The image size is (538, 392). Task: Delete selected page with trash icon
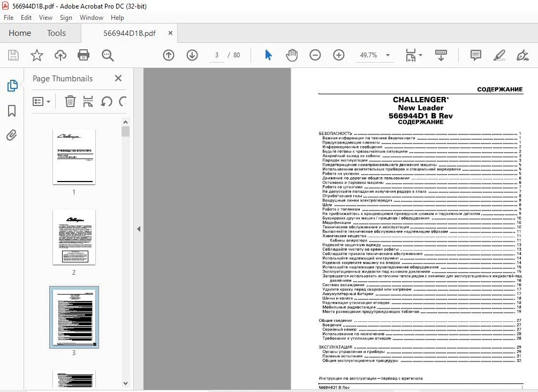click(x=70, y=101)
